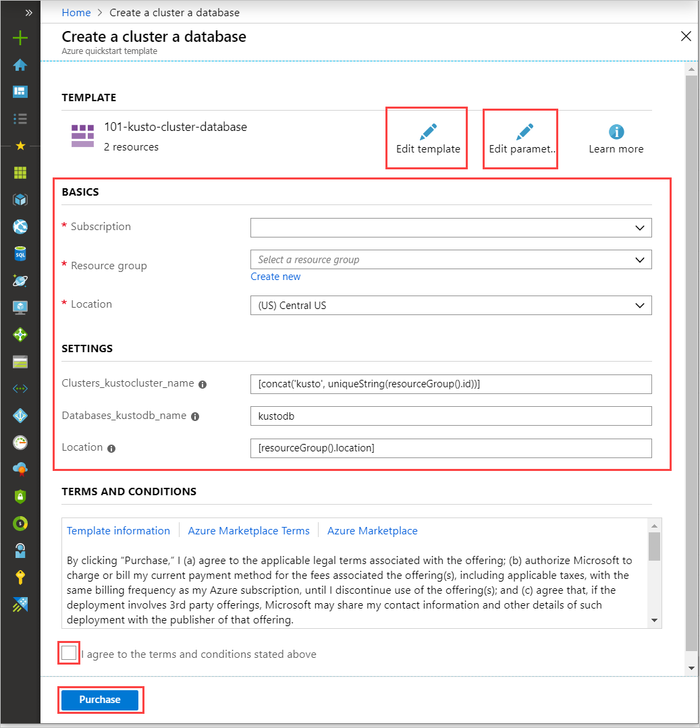This screenshot has height=728, width=700.
Task: Click info icon next to Clusters_kustocluster_name
Action: click(203, 385)
